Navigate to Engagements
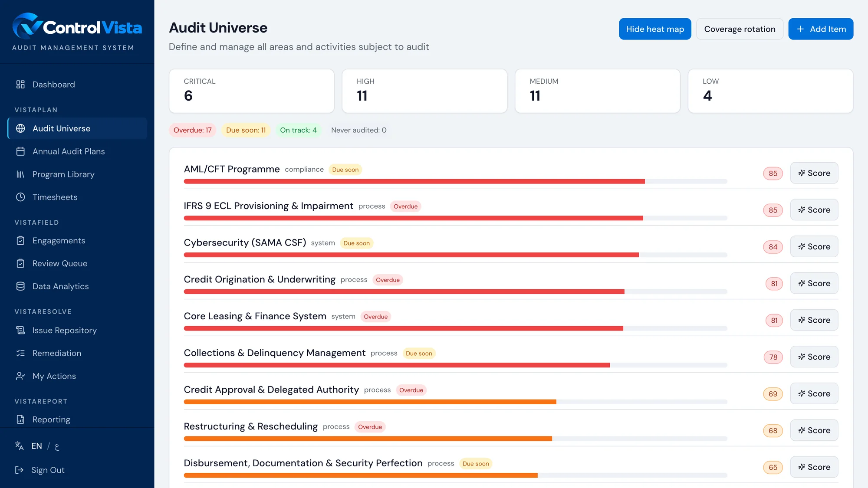 coord(77,241)
